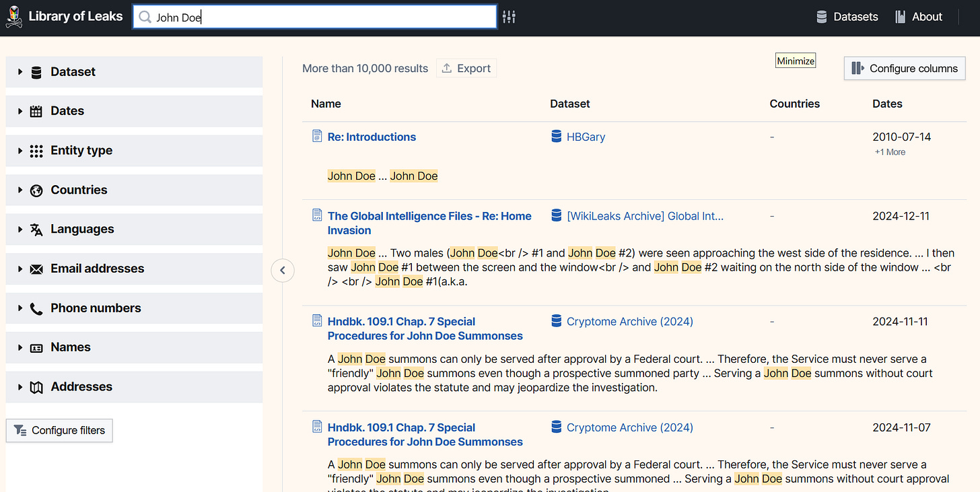Screen dimensions: 980x492
Task: Collapse the filter sidebar with the chevron button
Action: click(x=283, y=271)
